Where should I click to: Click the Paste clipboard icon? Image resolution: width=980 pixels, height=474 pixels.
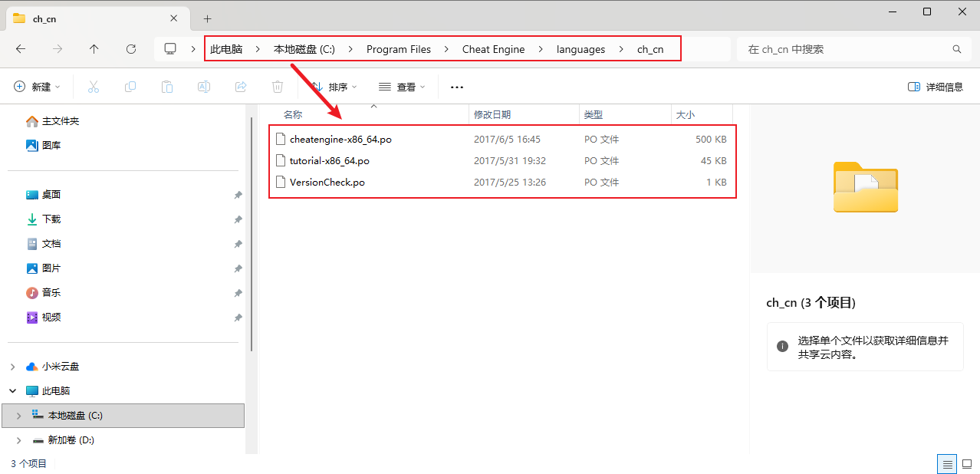[x=167, y=87]
